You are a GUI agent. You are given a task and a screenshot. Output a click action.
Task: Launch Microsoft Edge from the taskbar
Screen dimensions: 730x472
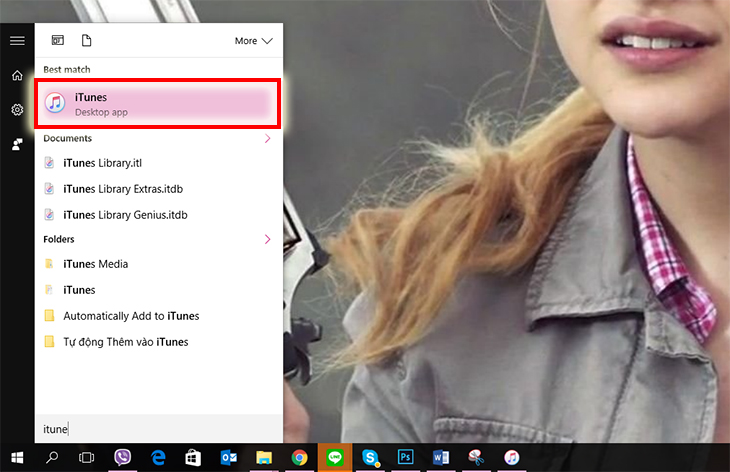pyautogui.click(x=158, y=458)
